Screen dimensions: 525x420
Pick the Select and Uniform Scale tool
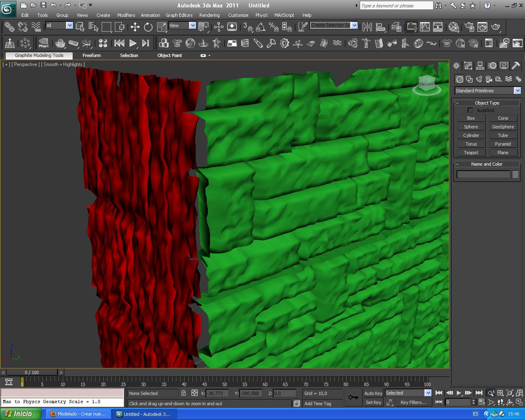(162, 27)
